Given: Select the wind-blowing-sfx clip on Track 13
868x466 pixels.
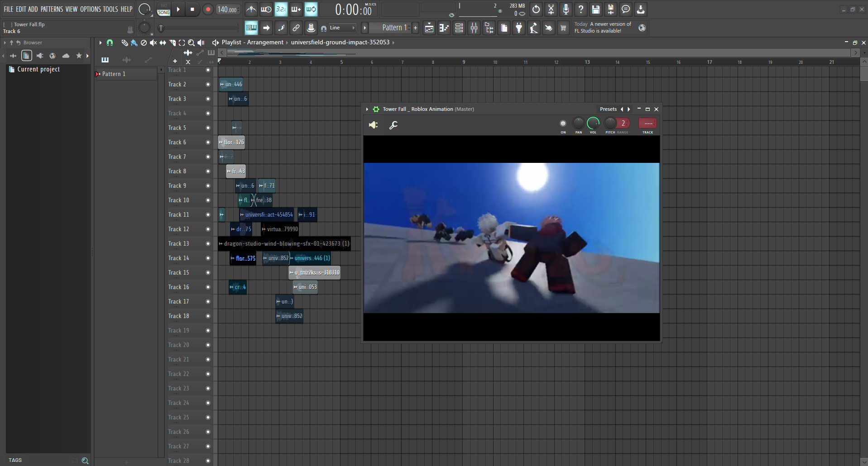Looking at the screenshot, I should pyautogui.click(x=284, y=243).
